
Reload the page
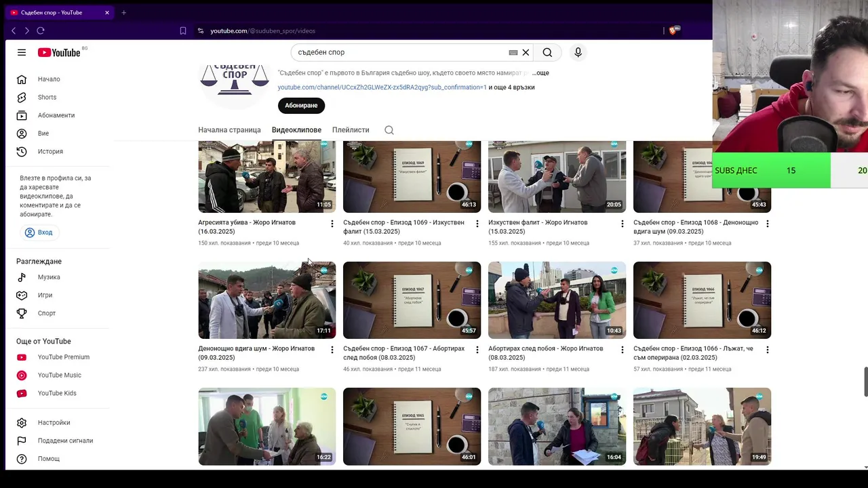tap(41, 30)
